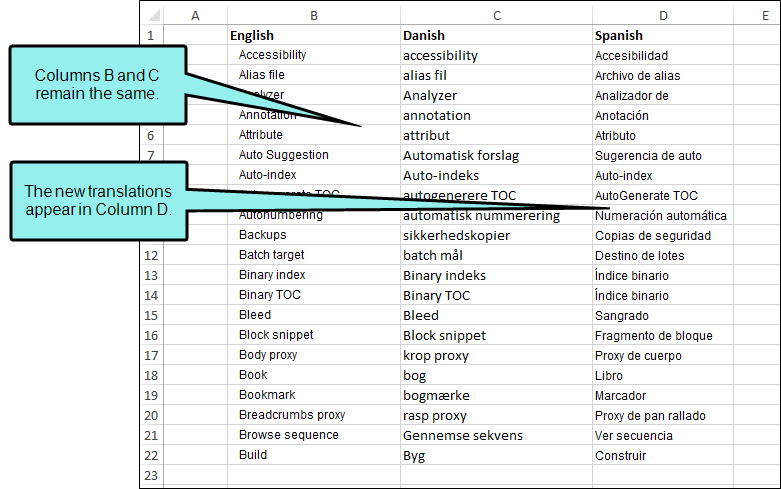The image size is (781, 489).
Task: Select column C header
Action: (497, 15)
